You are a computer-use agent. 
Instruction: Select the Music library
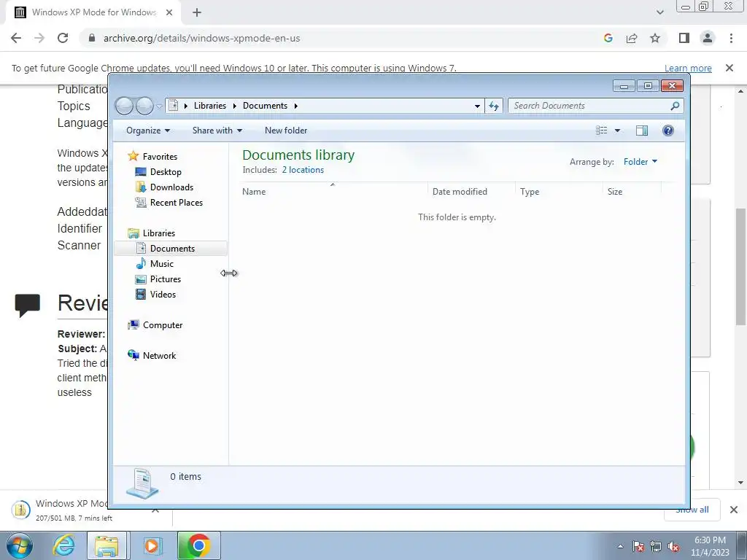pos(161,264)
